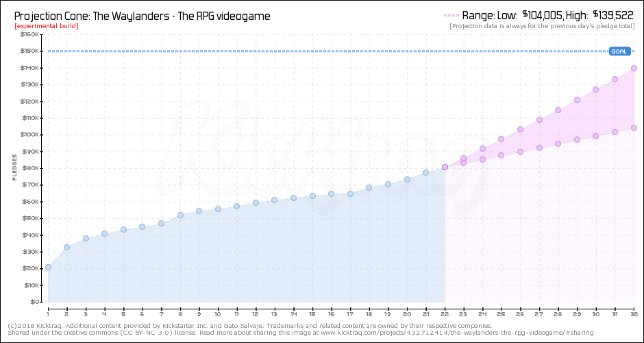This screenshot has width=644, height=343.
Task: Select the low projection point at day 23
Action: coord(463,163)
